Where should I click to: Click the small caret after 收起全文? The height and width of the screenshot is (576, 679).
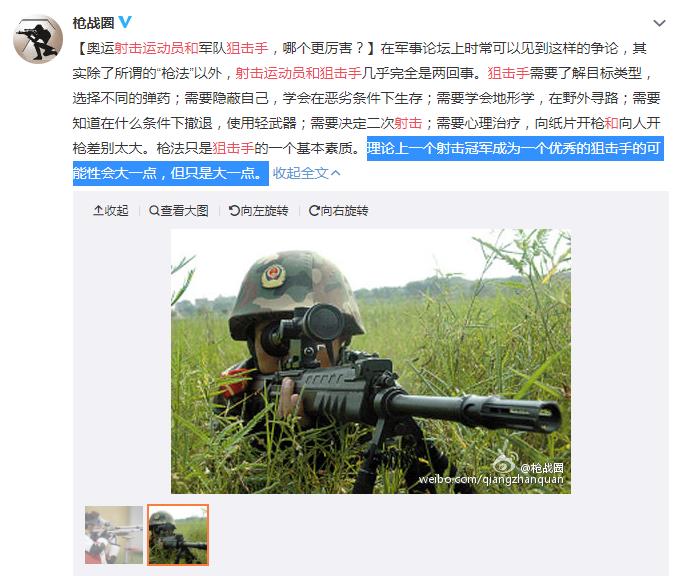(336, 173)
